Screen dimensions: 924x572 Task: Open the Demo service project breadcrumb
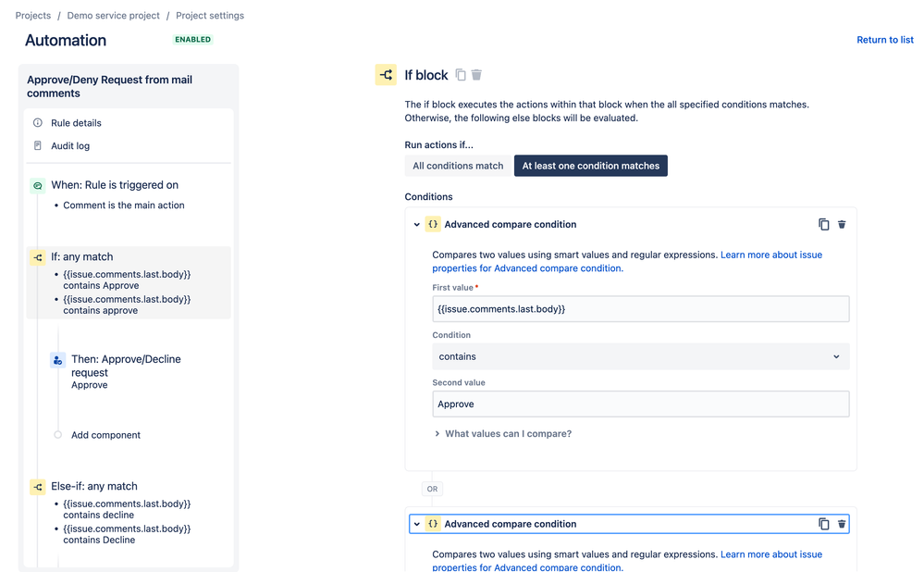[113, 16]
